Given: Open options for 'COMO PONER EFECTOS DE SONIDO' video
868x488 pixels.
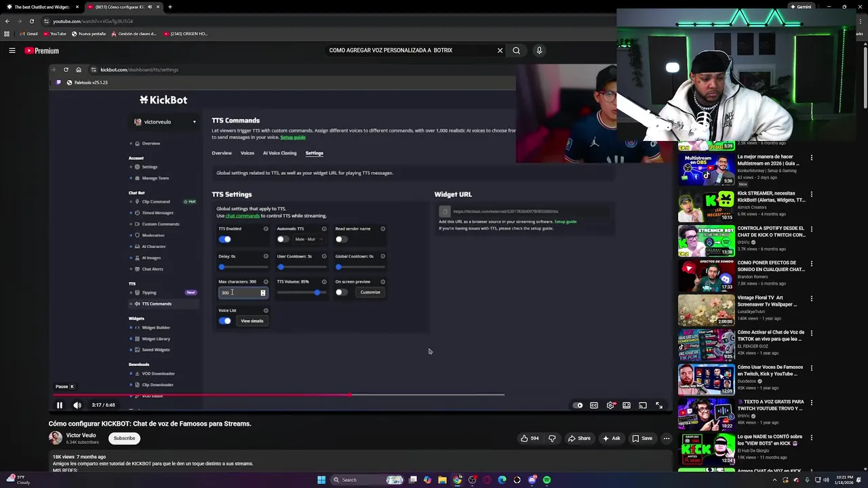Looking at the screenshot, I should (x=811, y=264).
